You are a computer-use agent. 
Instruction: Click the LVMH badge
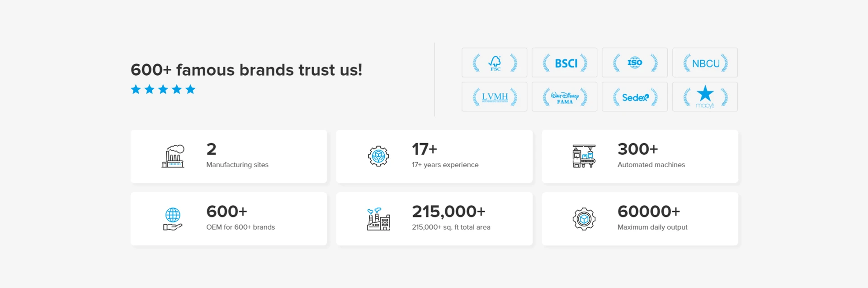pyautogui.click(x=494, y=96)
